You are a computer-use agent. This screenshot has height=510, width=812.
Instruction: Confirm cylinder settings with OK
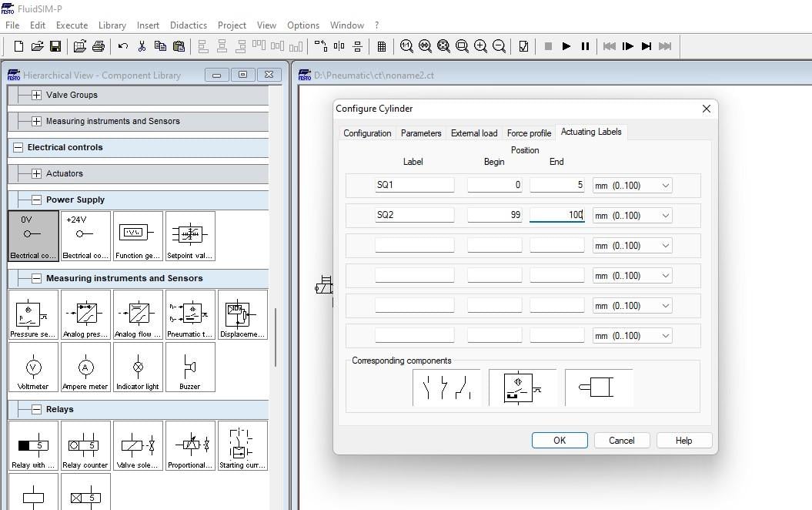click(560, 440)
